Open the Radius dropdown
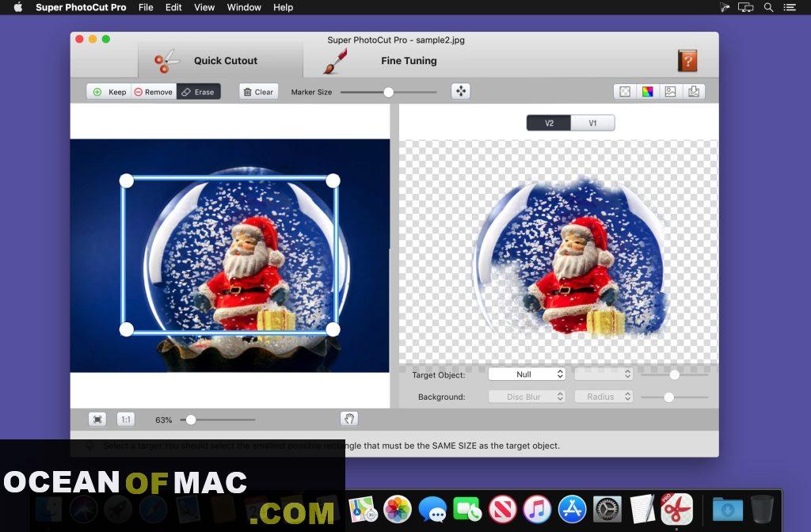 [603, 397]
